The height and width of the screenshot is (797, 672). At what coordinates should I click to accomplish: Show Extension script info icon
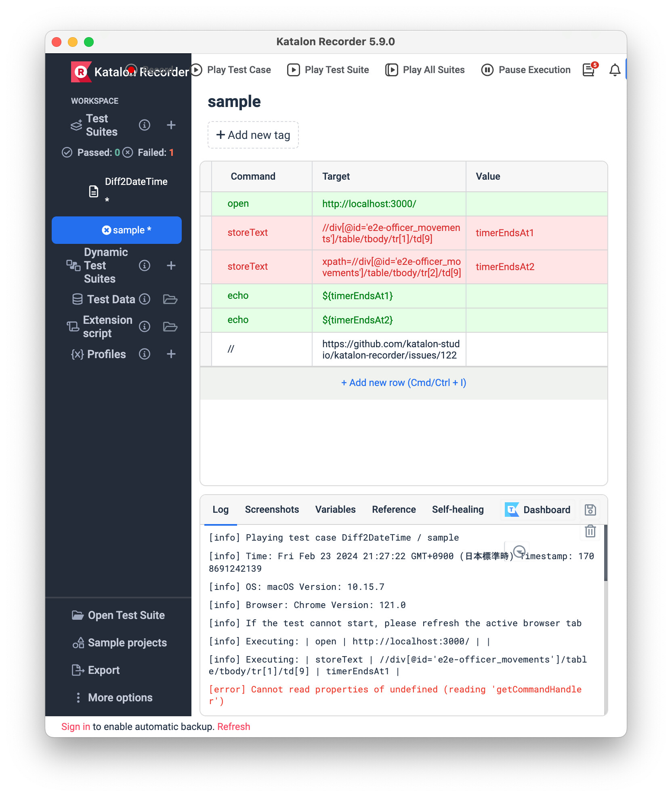click(x=145, y=326)
